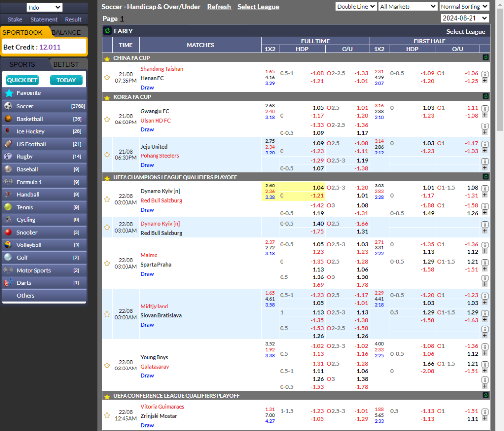Click refresh icon on Korea FA Cup row

click(486, 97)
